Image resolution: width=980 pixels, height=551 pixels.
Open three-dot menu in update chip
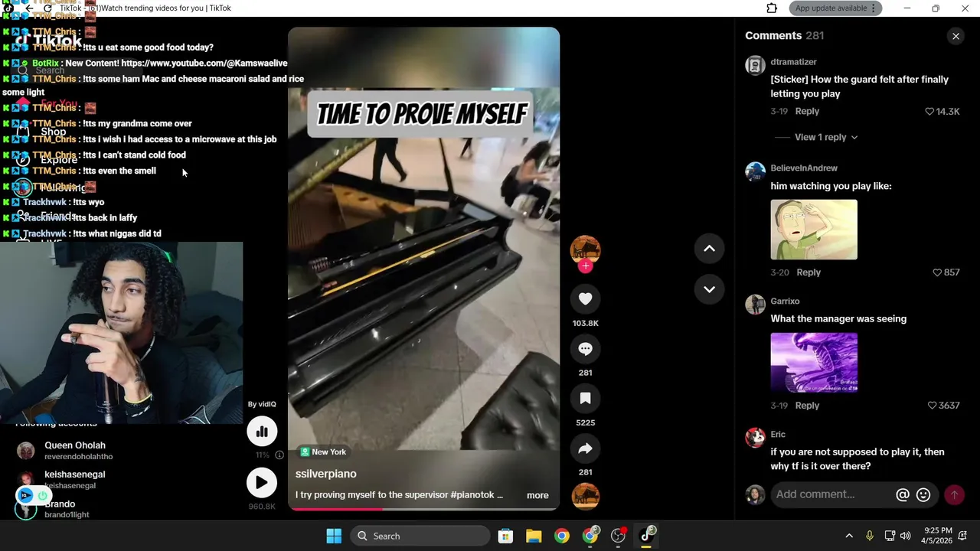pos(874,8)
